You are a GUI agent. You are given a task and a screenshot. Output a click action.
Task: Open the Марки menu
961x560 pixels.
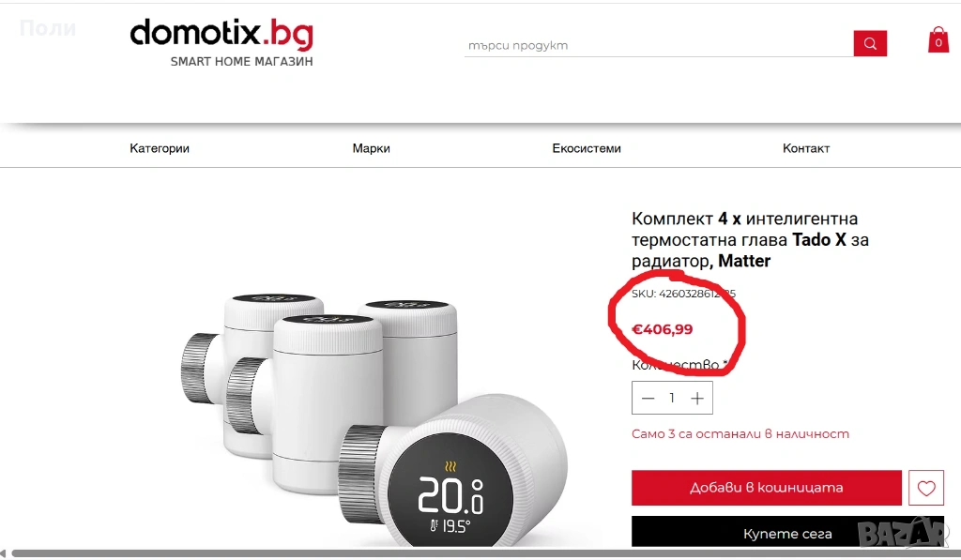(371, 148)
